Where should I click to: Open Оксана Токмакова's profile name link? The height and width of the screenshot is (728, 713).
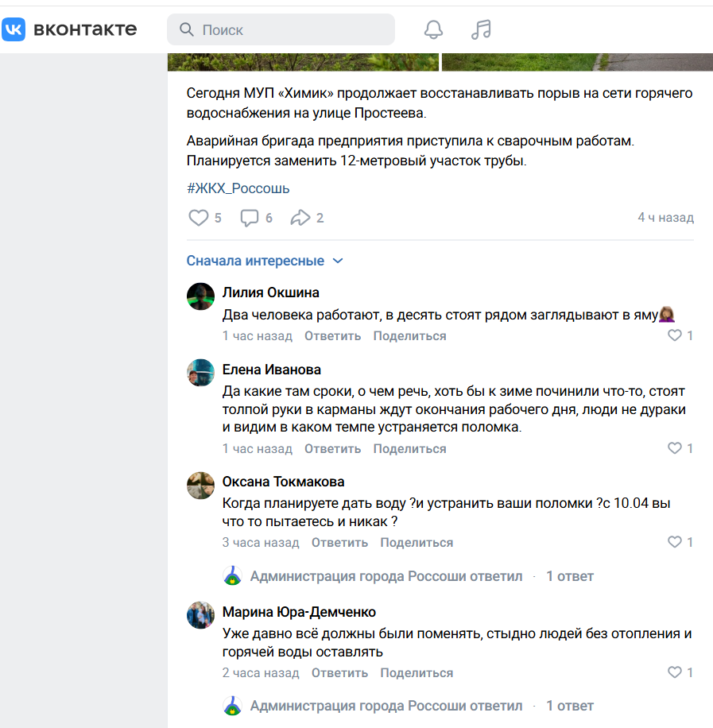tap(283, 482)
